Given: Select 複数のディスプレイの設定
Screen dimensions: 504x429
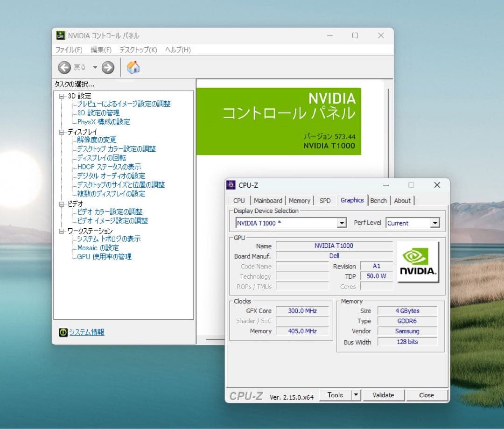Looking at the screenshot, I should 111,194.
